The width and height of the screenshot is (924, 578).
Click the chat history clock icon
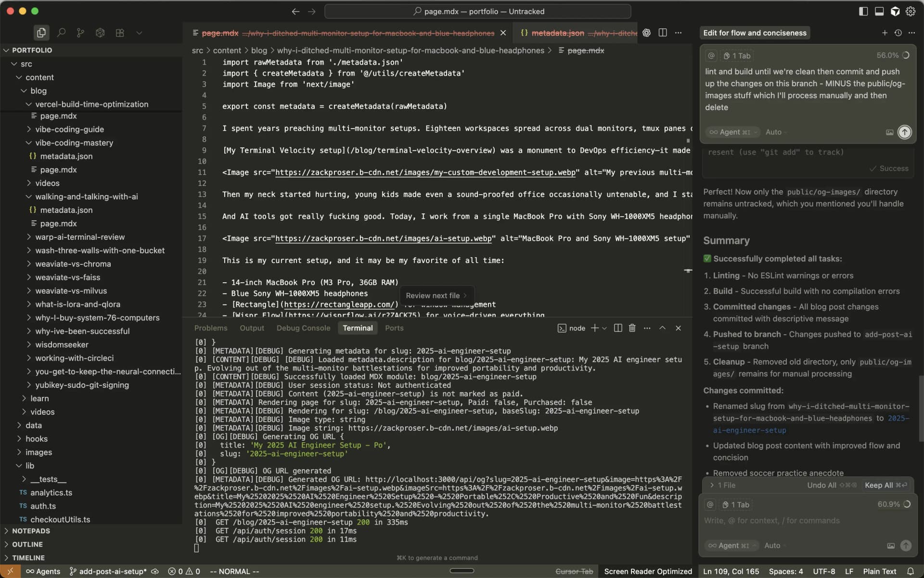(x=898, y=33)
